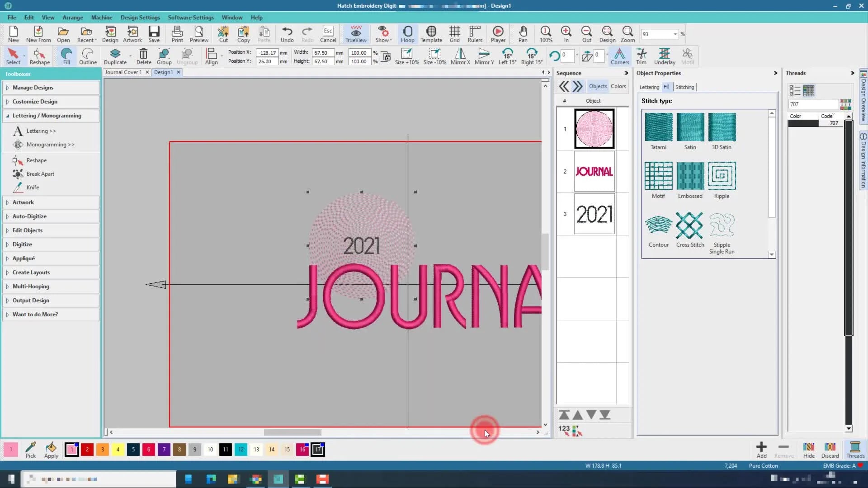
Task: Activate the Hoop tool
Action: (x=407, y=34)
